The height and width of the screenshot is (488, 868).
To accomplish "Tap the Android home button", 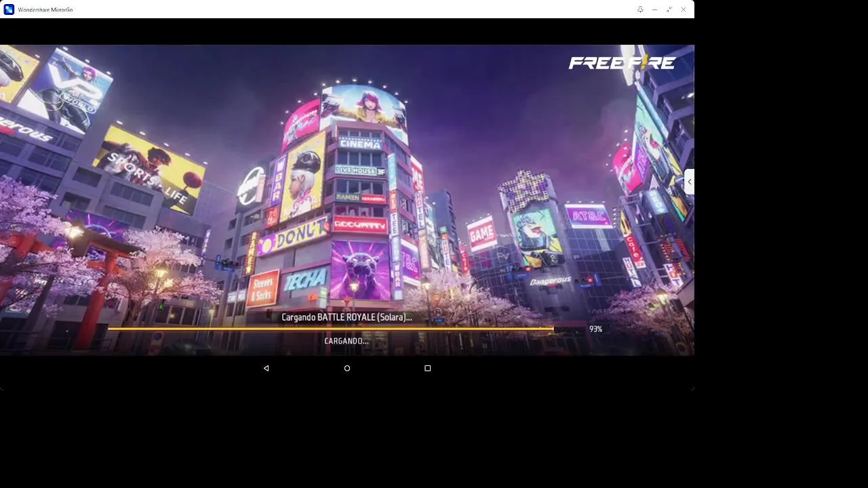I will pos(347,368).
